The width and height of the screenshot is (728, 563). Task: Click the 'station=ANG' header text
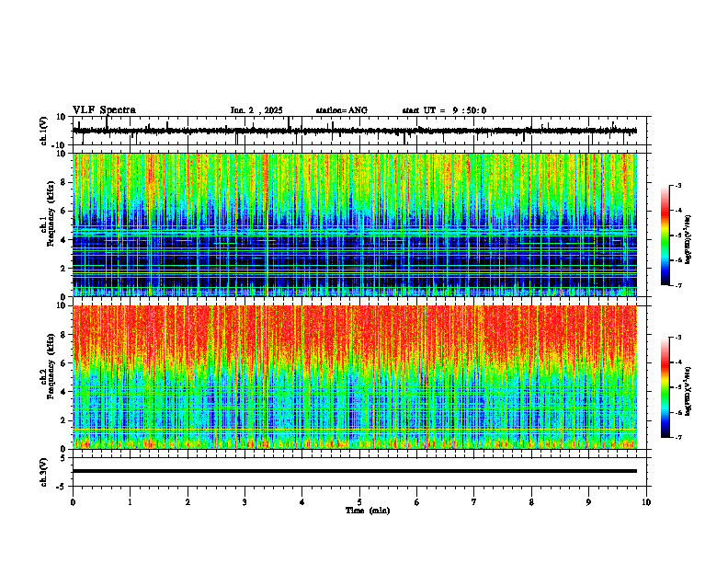tap(342, 110)
